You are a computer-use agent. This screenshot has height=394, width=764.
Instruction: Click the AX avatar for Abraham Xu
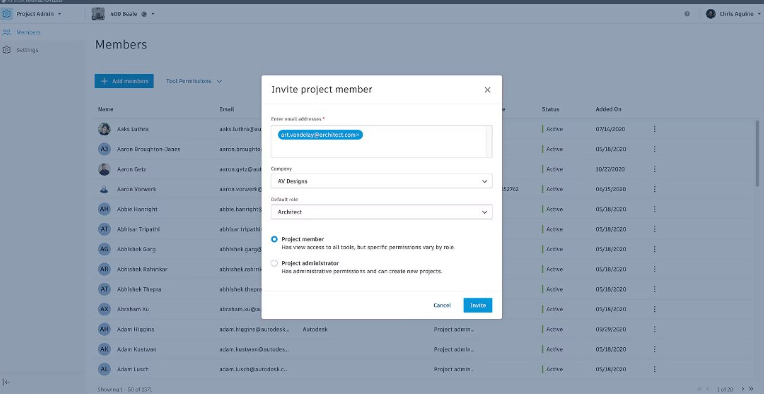pyautogui.click(x=104, y=309)
